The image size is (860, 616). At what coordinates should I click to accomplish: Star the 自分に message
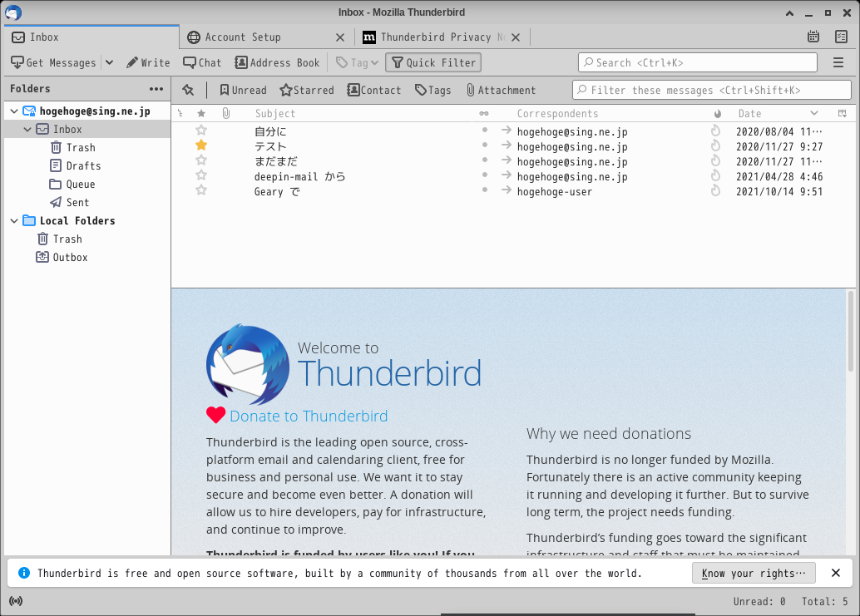pyautogui.click(x=201, y=130)
